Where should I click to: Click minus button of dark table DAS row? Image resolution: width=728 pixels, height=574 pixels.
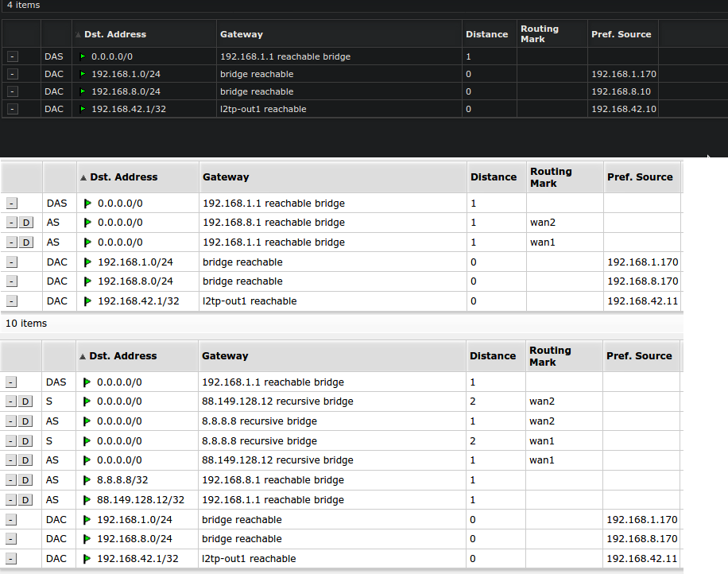click(x=13, y=56)
